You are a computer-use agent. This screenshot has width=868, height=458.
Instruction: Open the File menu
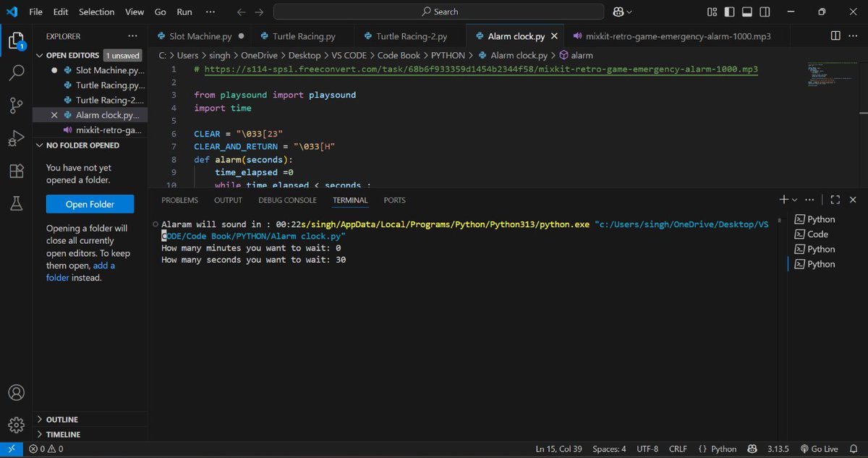pos(35,12)
